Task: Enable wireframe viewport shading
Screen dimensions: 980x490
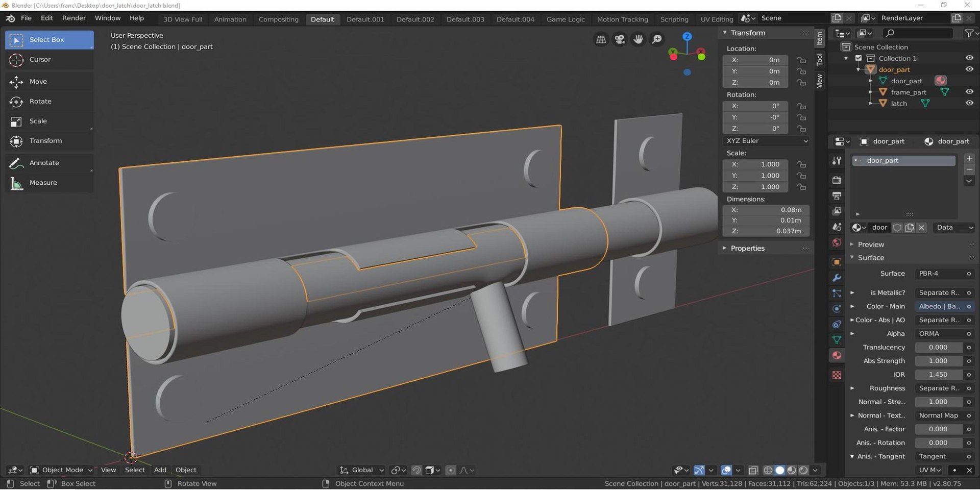Action: coord(768,470)
